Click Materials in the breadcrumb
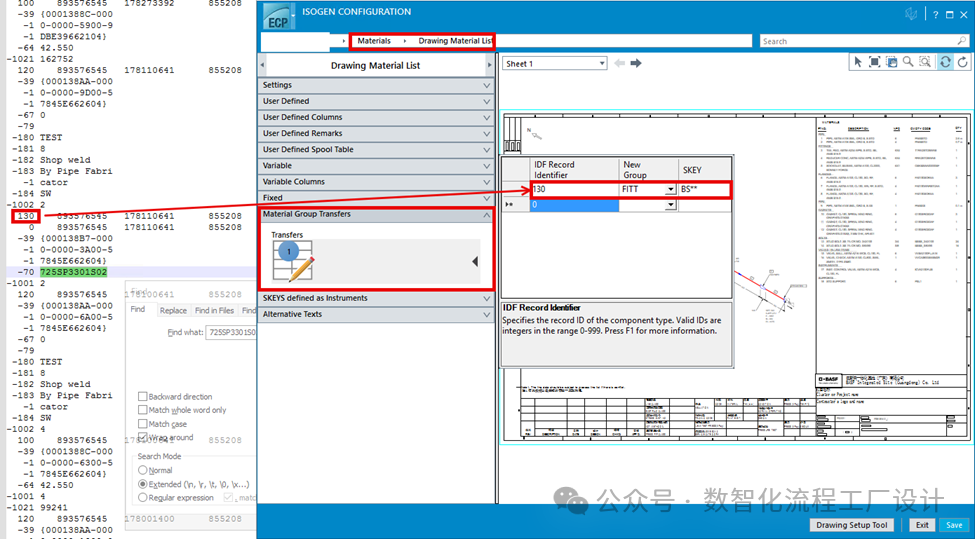Viewport: 975px width, 539px height. point(374,41)
